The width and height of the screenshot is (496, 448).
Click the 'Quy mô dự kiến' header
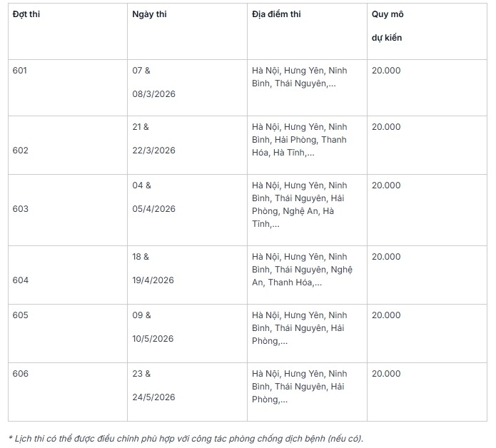click(388, 26)
